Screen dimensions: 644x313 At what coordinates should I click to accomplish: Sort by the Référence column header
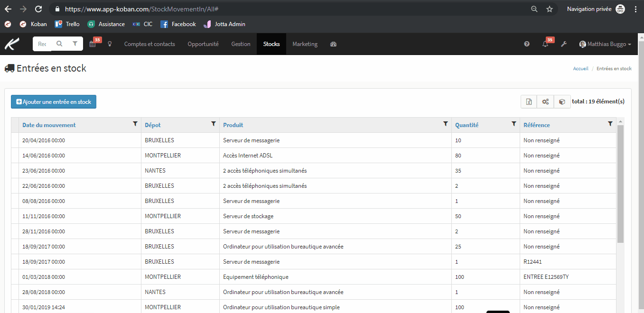tap(537, 125)
